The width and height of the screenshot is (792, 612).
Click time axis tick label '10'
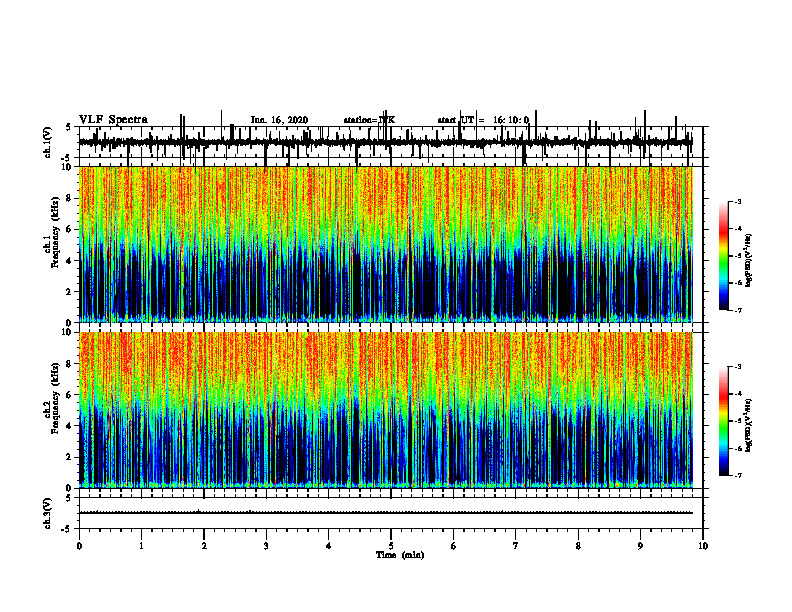click(x=703, y=546)
